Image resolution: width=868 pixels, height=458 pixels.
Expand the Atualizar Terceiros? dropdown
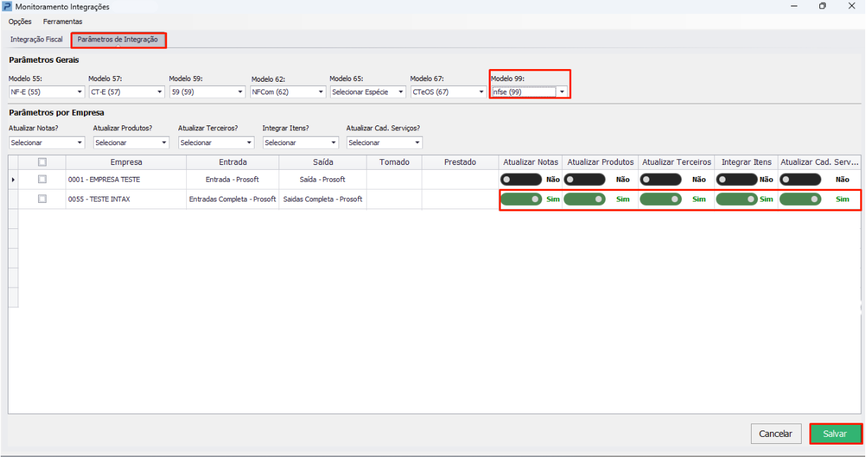pos(216,142)
